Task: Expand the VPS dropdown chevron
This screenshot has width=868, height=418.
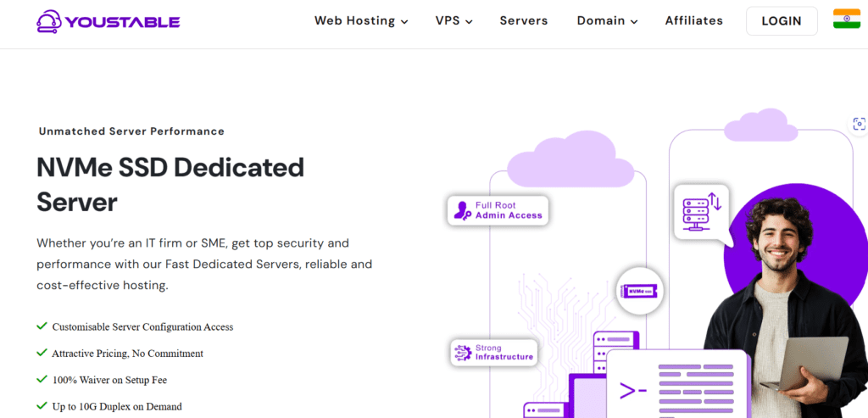Action: click(468, 22)
